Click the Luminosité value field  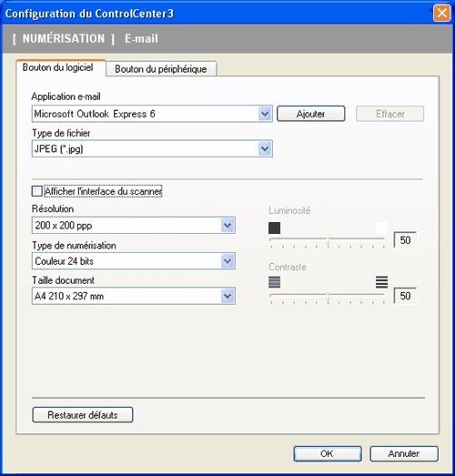405,240
